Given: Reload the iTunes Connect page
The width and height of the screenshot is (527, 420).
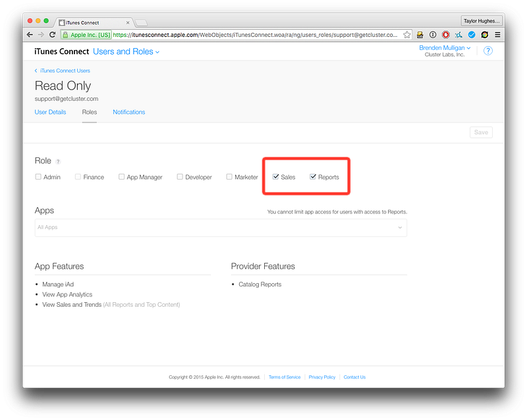Looking at the screenshot, I should pos(53,35).
